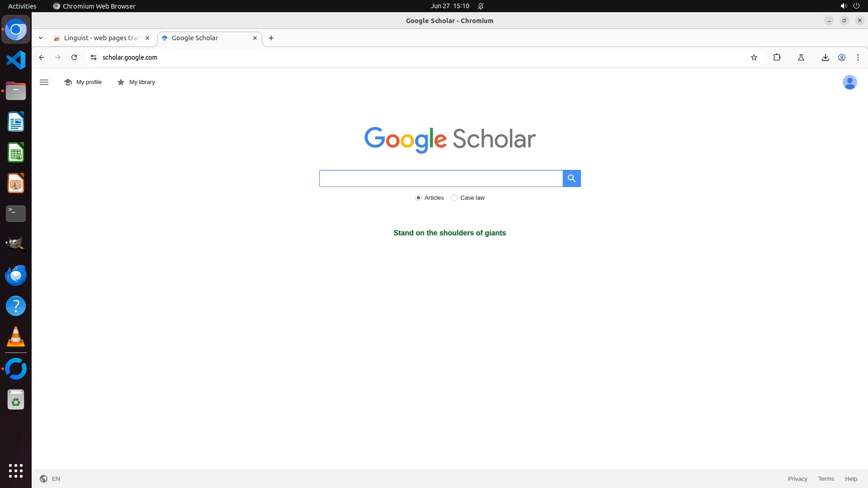Click the blue search magnifier button
The image size is (868, 488).
[571, 178]
